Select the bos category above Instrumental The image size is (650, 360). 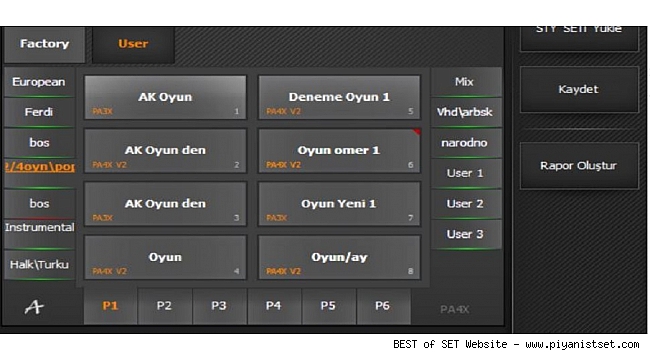pos(39,204)
